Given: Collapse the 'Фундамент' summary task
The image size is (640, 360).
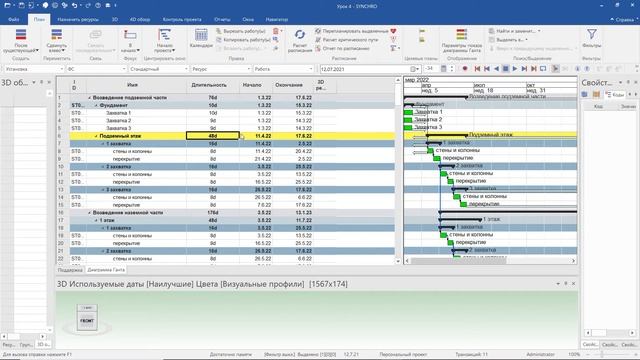Looking at the screenshot, I should coord(96,105).
